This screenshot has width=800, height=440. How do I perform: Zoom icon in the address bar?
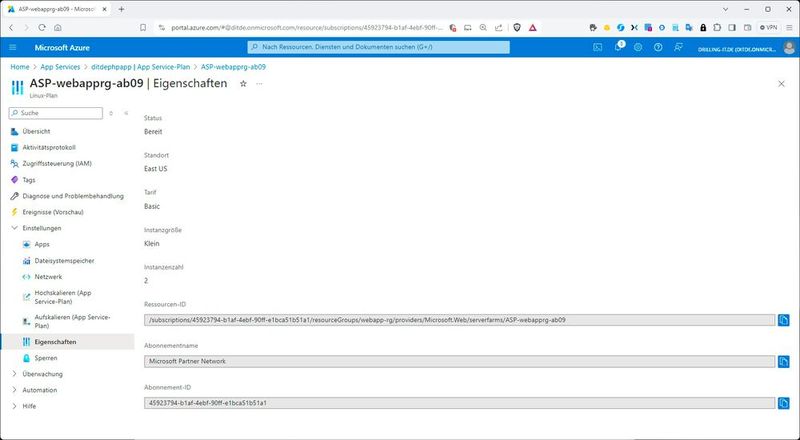[483, 28]
